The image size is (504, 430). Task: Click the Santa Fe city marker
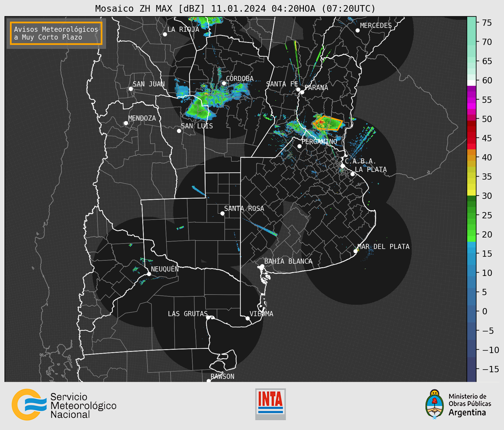tap(298, 89)
